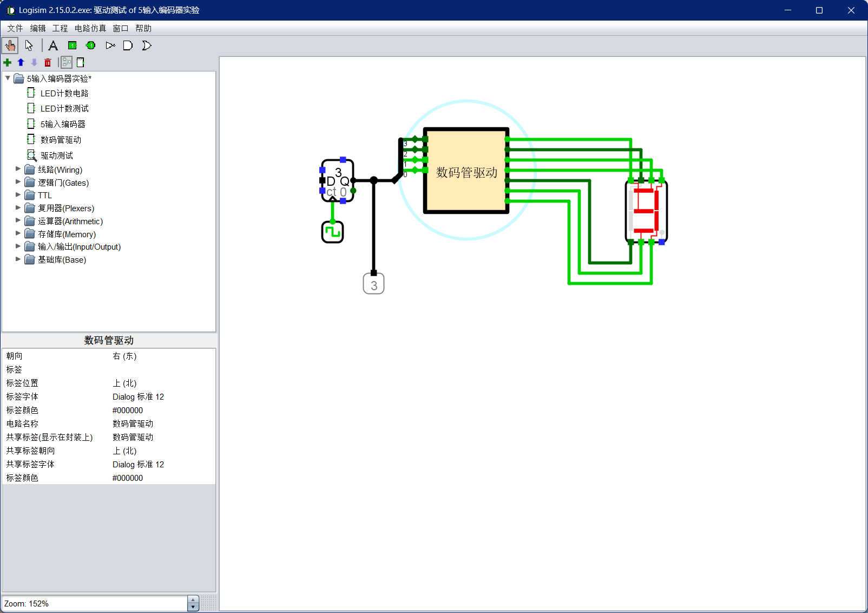The image size is (868, 613).
Task: Click the probe showing value 3
Action: [x=373, y=284]
